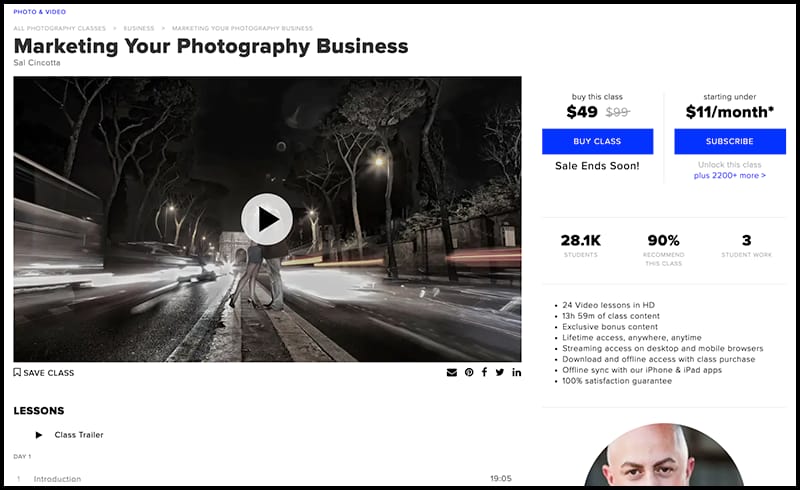Viewport: 800px width, 490px height.
Task: Click the 90% recommend stat
Action: point(663,249)
